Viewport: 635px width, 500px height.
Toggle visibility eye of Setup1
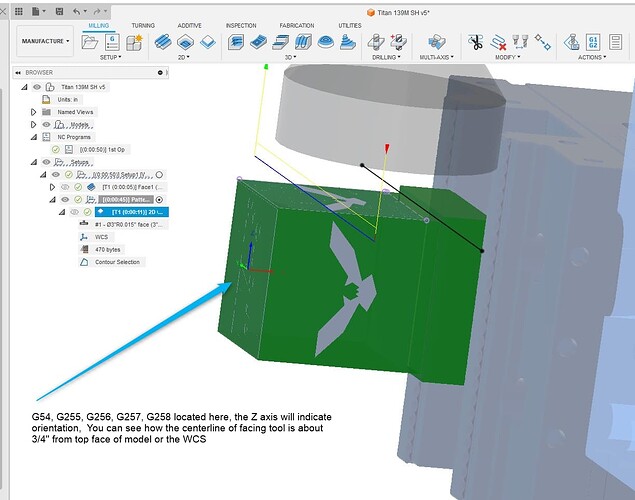point(56,174)
